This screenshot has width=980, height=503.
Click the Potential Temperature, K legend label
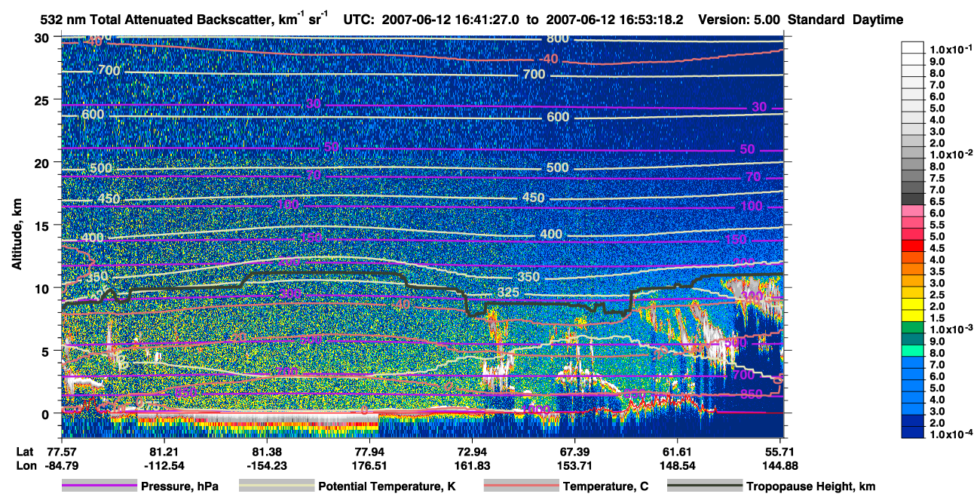click(387, 486)
